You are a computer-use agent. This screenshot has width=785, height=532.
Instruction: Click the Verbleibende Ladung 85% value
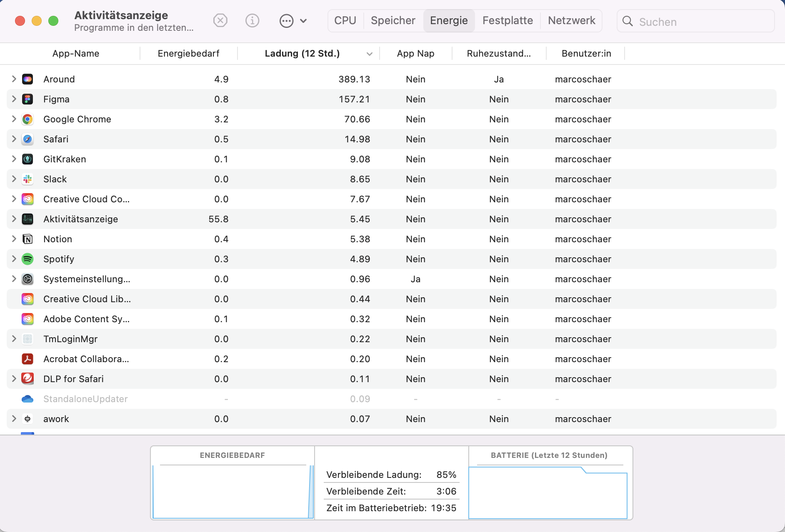point(446,475)
